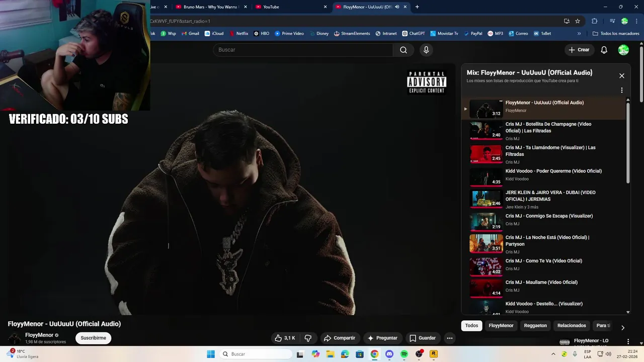
Task: Like the video with thumbs up
Action: point(285,338)
